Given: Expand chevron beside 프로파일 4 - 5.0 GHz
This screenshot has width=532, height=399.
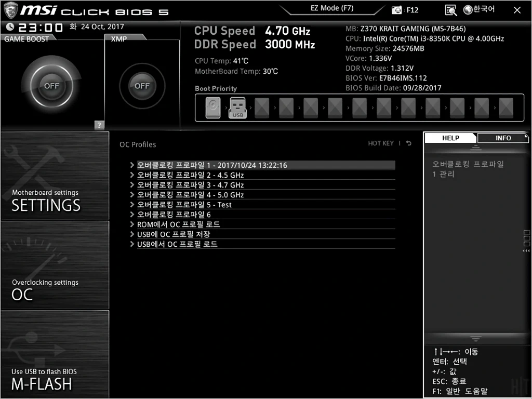Looking at the screenshot, I should click(132, 194).
